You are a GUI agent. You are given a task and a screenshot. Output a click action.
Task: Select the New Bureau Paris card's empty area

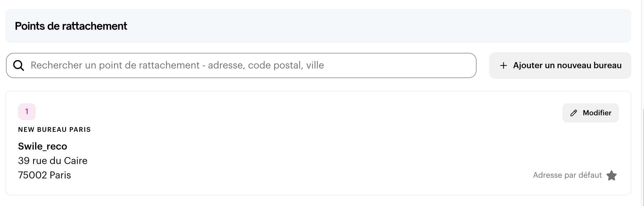click(300, 144)
